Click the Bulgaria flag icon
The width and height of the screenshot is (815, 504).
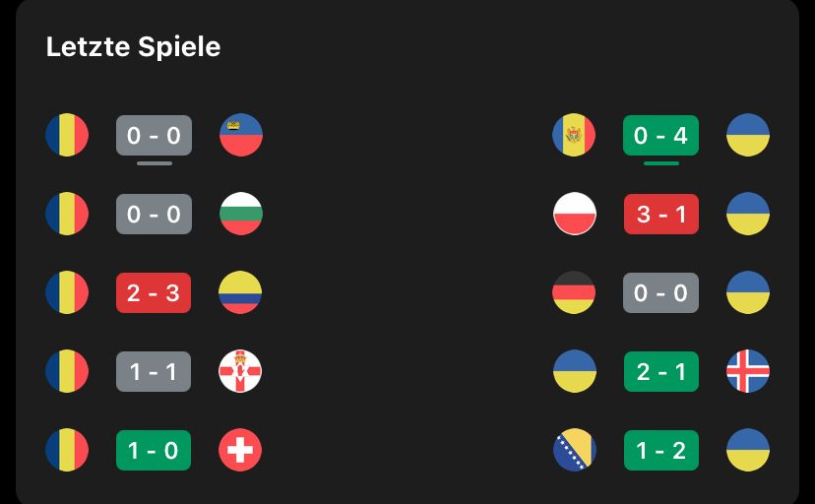tap(240, 215)
